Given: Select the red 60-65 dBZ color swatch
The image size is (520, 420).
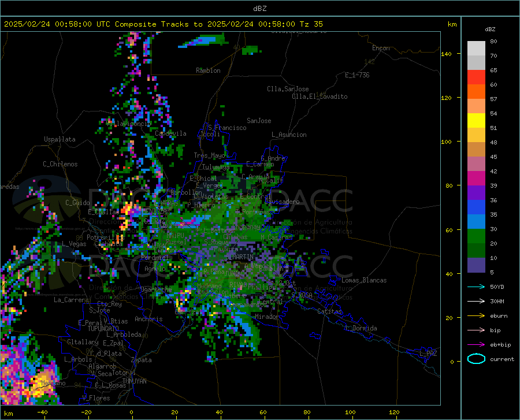Looking at the screenshot, I should click(476, 77).
